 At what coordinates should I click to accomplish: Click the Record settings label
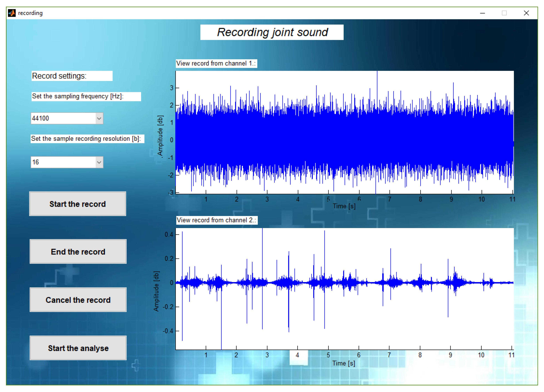(x=72, y=76)
